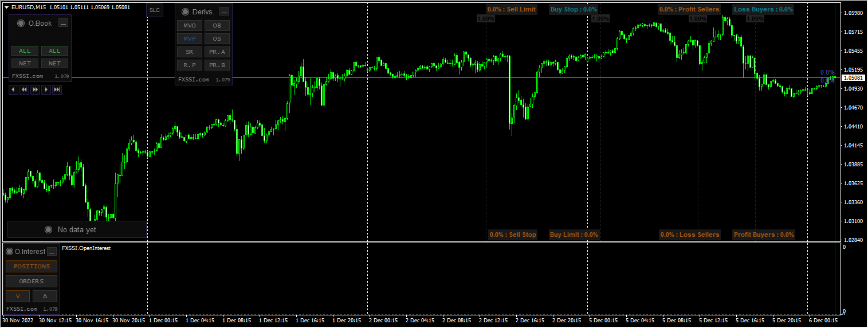Toggle the MVP derivative button
Image resolution: width=868 pixels, height=328 pixels.
[190, 39]
